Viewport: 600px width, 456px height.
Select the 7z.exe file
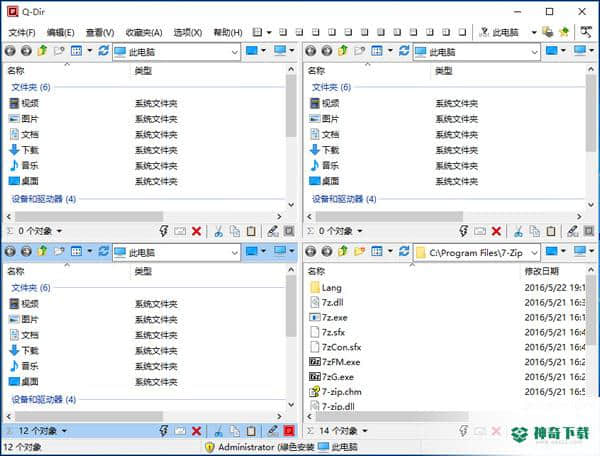(328, 318)
